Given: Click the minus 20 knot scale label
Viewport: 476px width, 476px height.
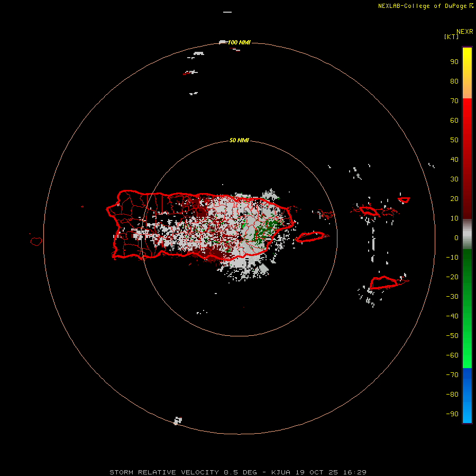Looking at the screenshot, I should [x=452, y=277].
